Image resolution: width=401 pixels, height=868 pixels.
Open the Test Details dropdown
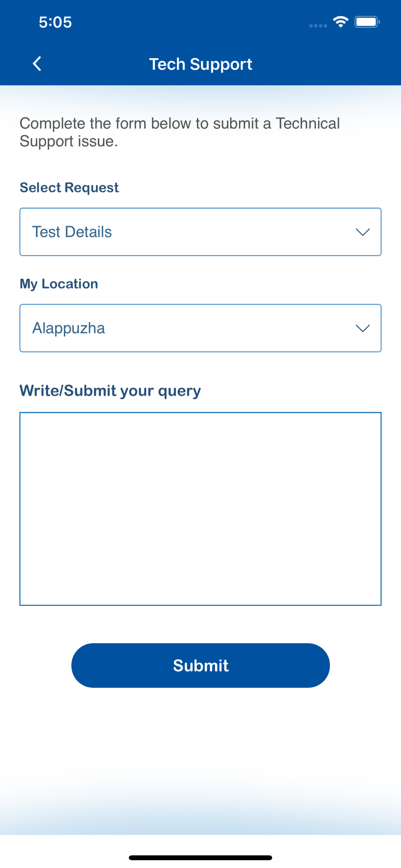tap(200, 232)
